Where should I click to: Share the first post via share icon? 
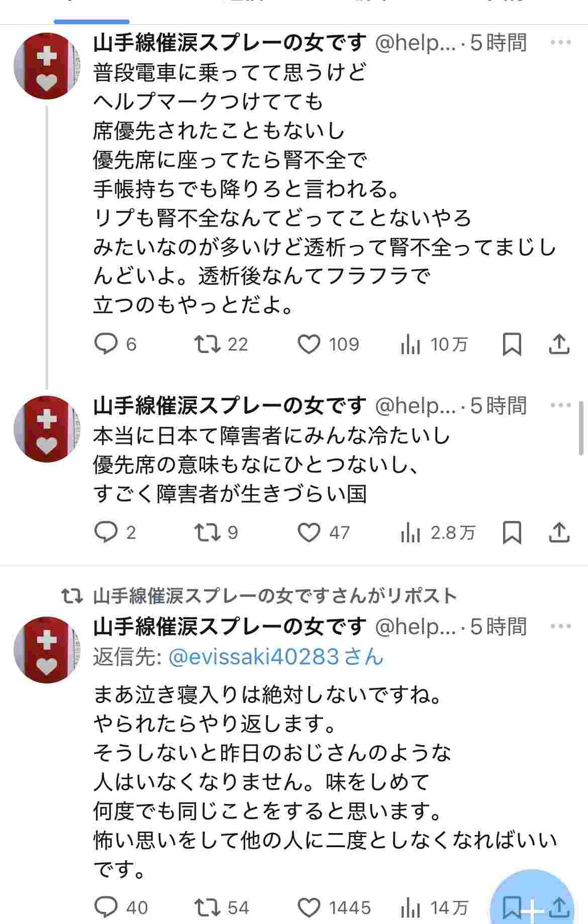559,344
